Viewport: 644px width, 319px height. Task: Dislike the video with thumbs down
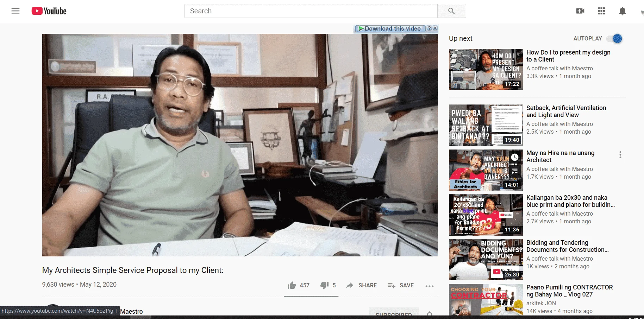324,285
